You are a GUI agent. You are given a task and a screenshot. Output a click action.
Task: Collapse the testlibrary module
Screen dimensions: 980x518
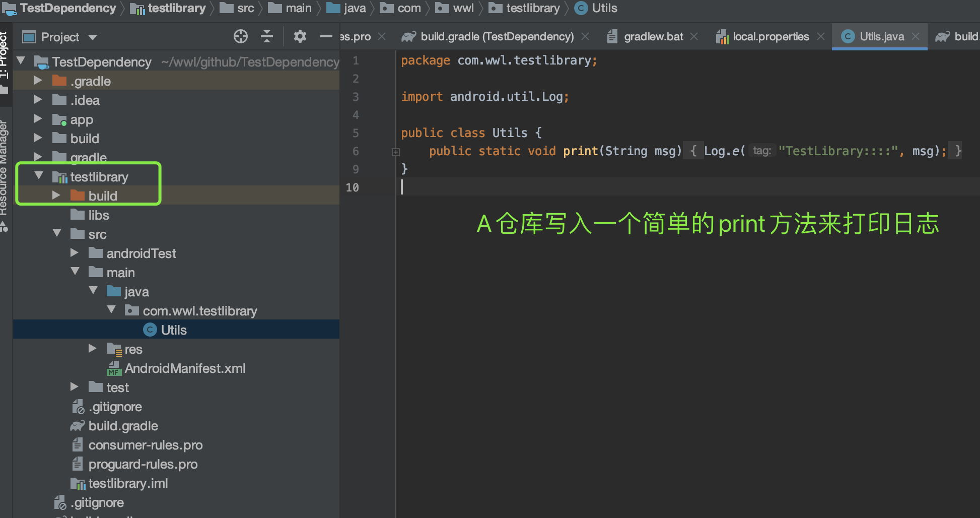39,176
